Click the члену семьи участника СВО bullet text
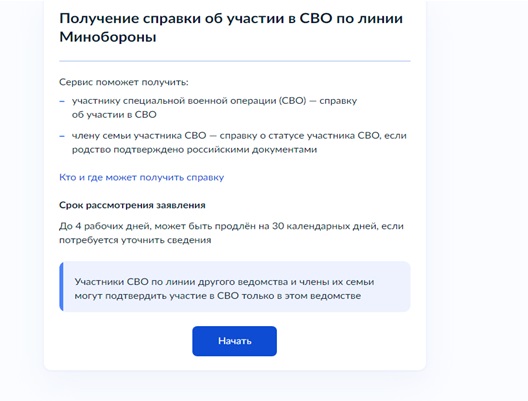The width and height of the screenshot is (528, 401). pos(239,142)
